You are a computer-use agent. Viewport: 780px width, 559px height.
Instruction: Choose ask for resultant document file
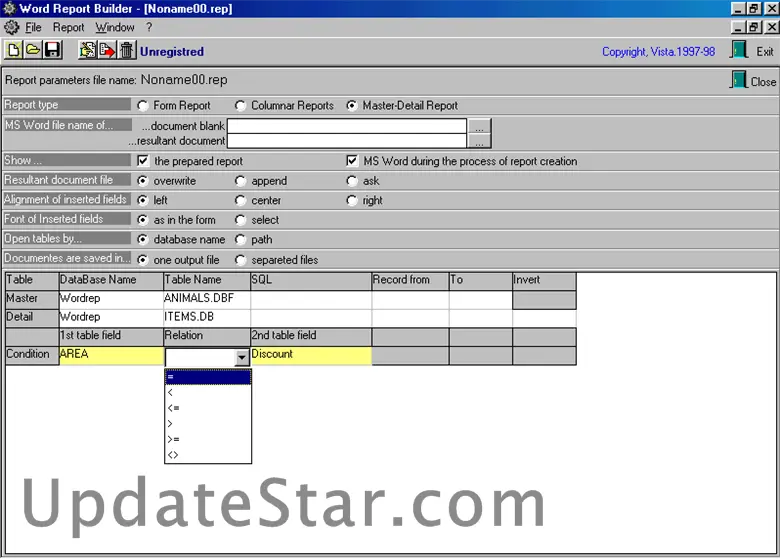pos(352,181)
